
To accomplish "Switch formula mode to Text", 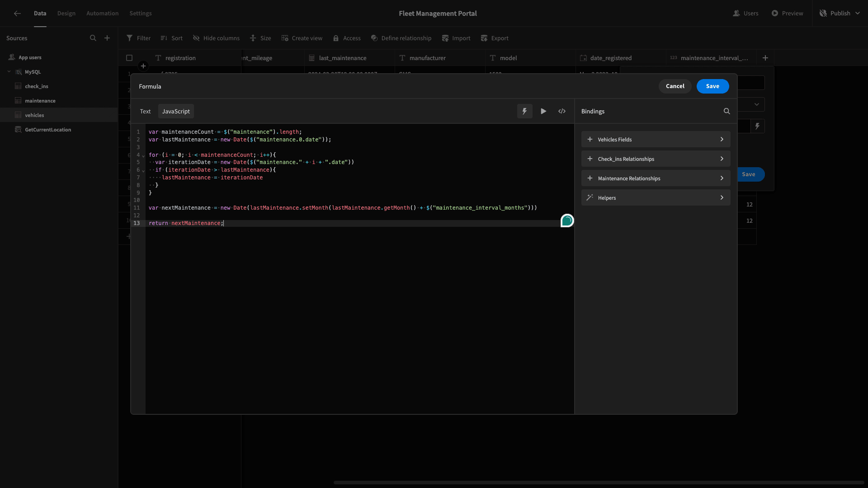I will click(145, 111).
